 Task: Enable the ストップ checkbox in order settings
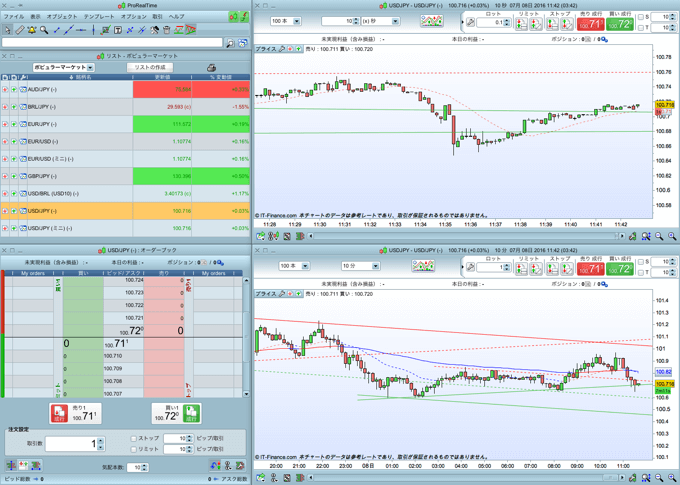[x=134, y=439]
